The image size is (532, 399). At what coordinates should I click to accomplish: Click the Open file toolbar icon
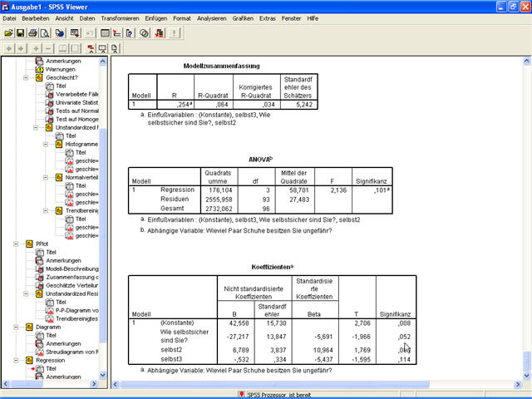pos(8,33)
